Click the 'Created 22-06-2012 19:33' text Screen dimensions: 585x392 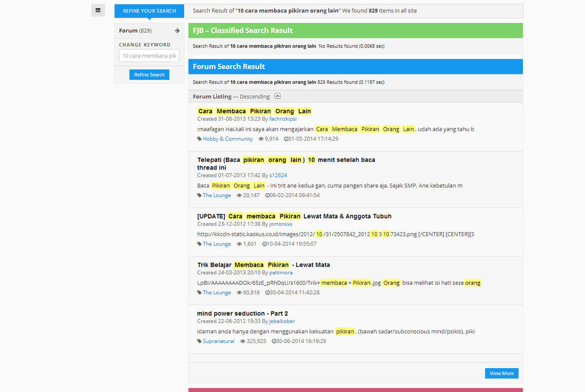point(229,321)
